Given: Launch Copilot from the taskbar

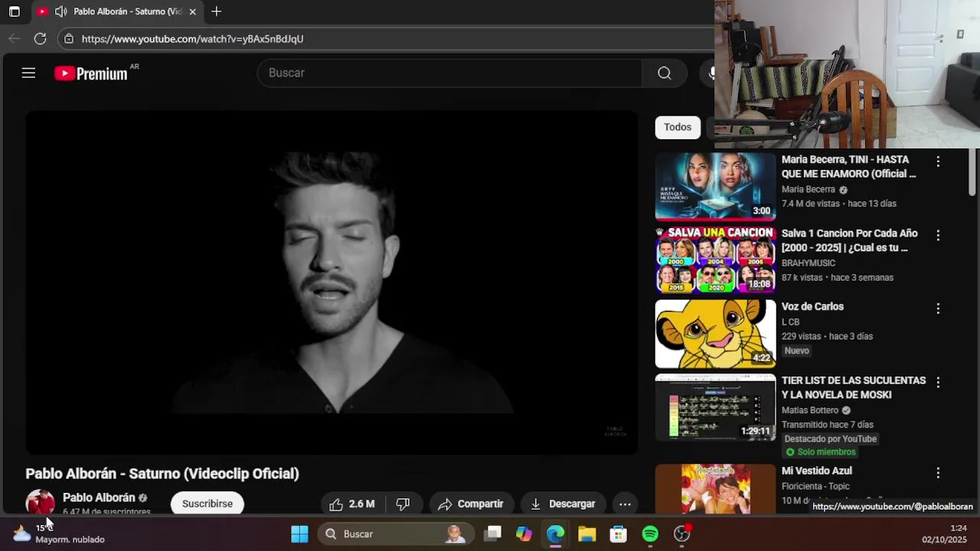Looking at the screenshot, I should [524, 533].
